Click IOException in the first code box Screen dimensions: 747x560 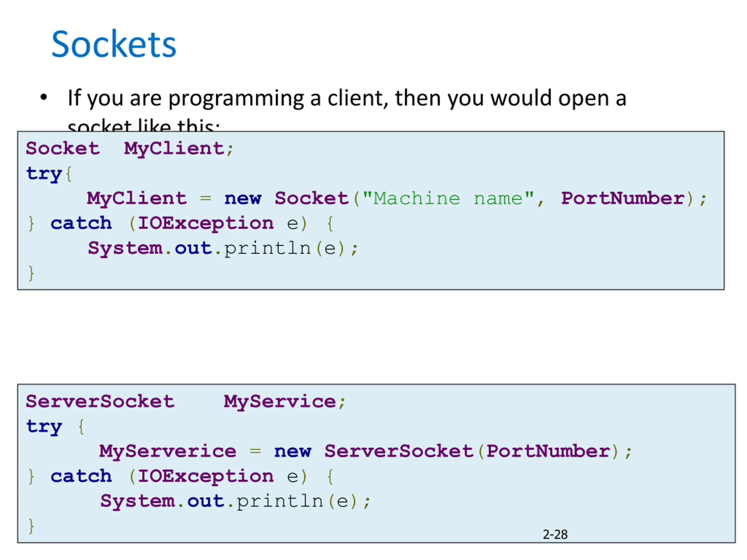[x=206, y=223]
